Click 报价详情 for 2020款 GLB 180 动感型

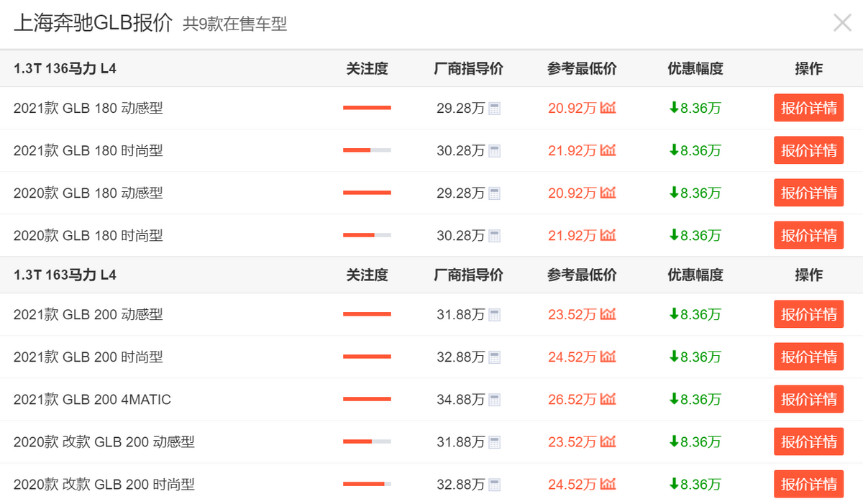[x=809, y=193]
